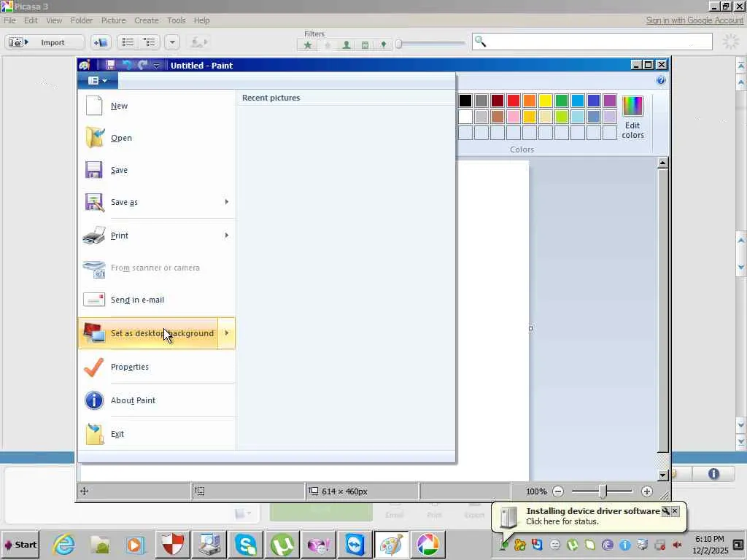This screenshot has width=747, height=560.
Task: Click Save icon in Paint quick access toolbar
Action: (110, 65)
